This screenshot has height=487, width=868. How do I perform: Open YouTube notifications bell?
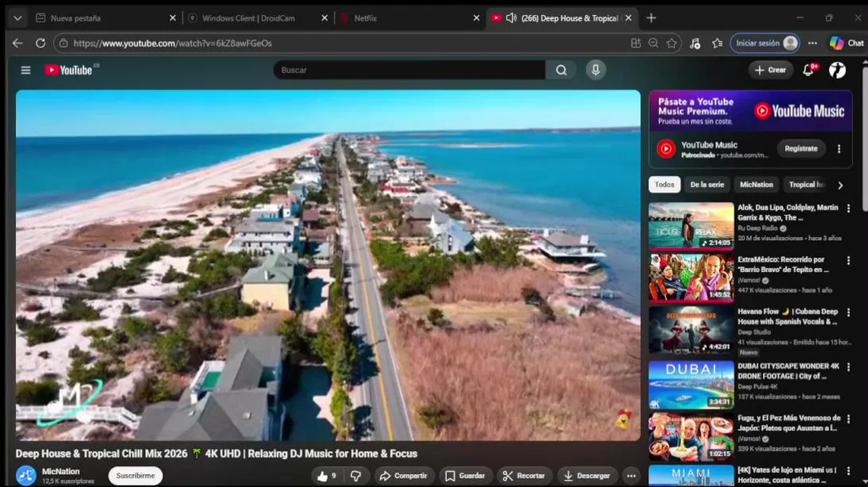[x=809, y=70]
